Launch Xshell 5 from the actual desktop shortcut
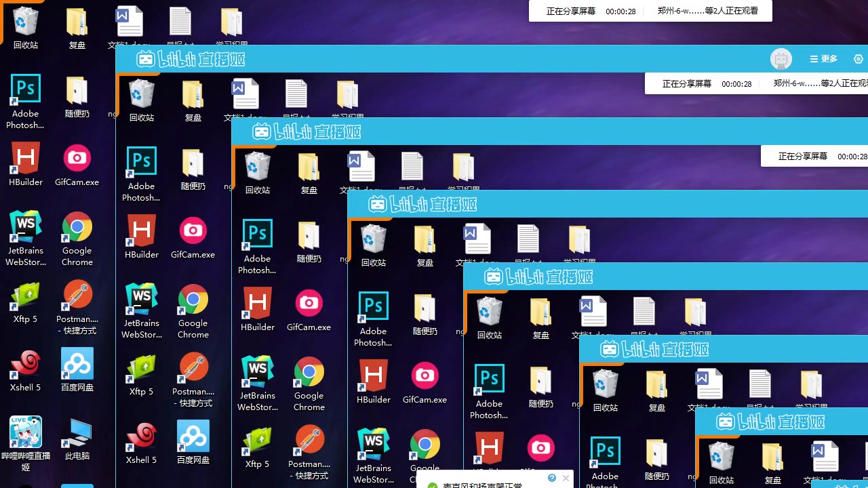The height and width of the screenshot is (488, 868). click(x=26, y=370)
